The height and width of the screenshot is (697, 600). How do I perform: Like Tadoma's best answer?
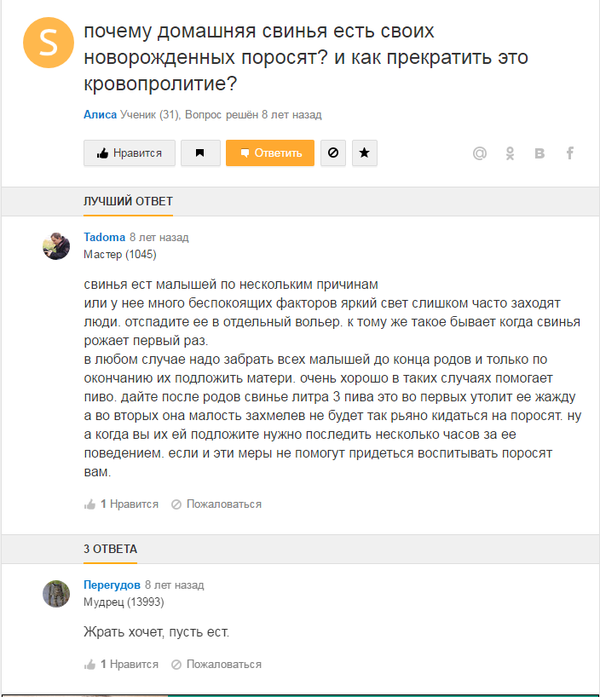[121, 504]
